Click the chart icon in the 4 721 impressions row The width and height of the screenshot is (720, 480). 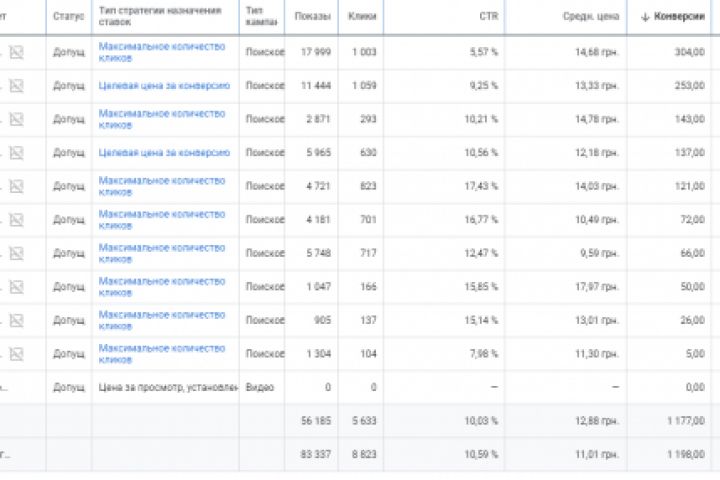pos(17,186)
